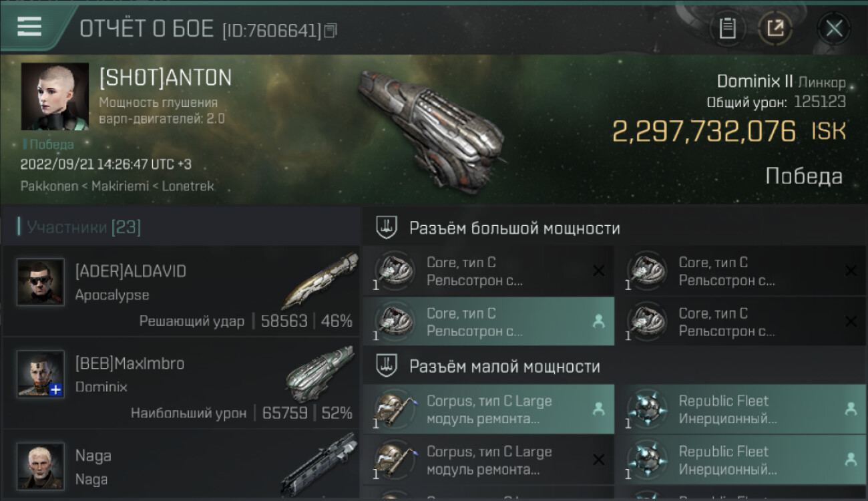Select the highlighted Corpus Large repair module
The width and height of the screenshot is (868, 501).
(489, 409)
